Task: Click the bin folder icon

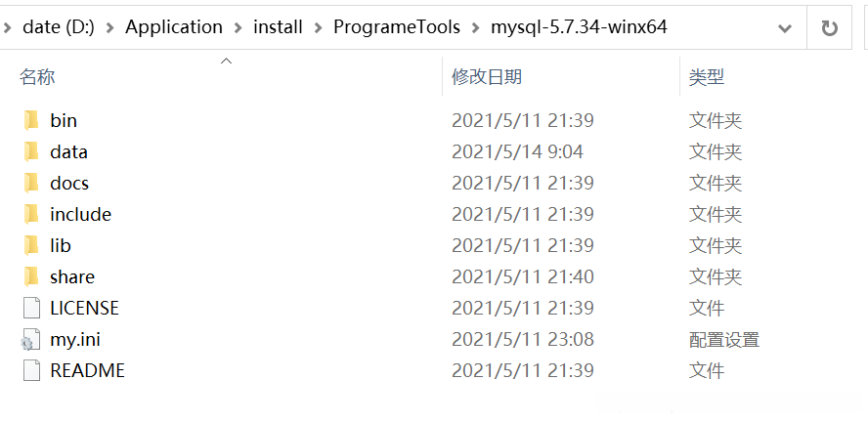Action: point(31,120)
